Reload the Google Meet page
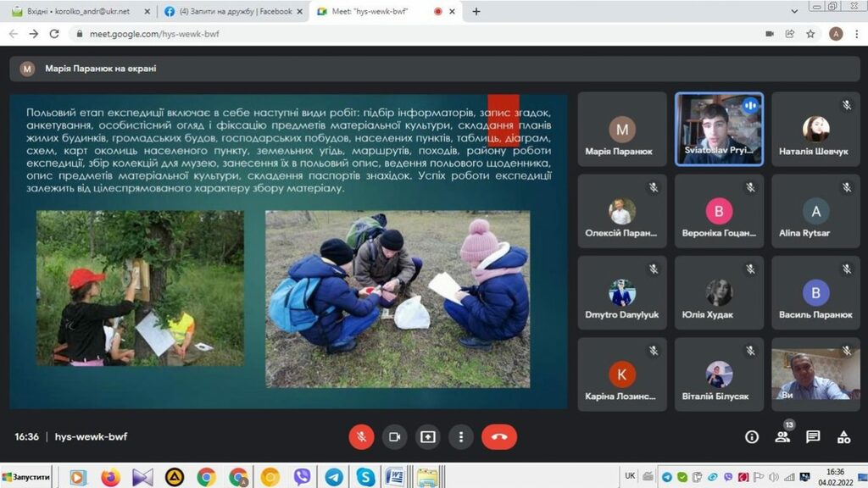The width and height of the screenshot is (868, 488). (x=55, y=34)
